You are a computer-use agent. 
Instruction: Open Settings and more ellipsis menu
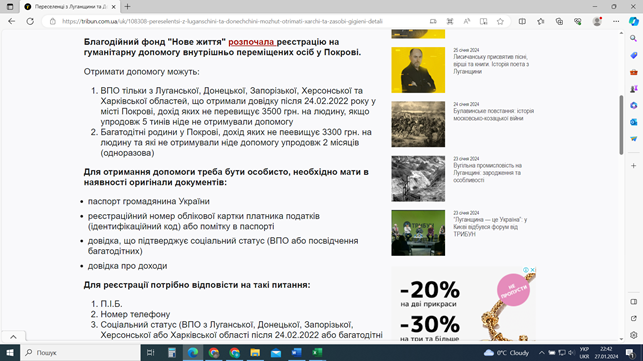[x=616, y=21]
